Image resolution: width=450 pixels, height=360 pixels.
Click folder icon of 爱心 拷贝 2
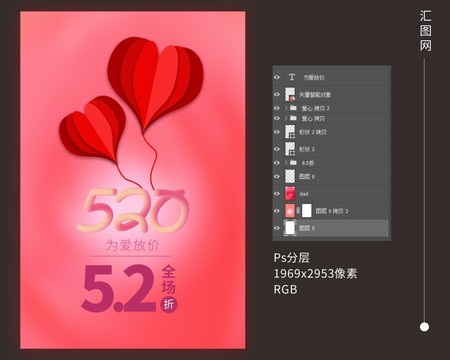(293, 108)
